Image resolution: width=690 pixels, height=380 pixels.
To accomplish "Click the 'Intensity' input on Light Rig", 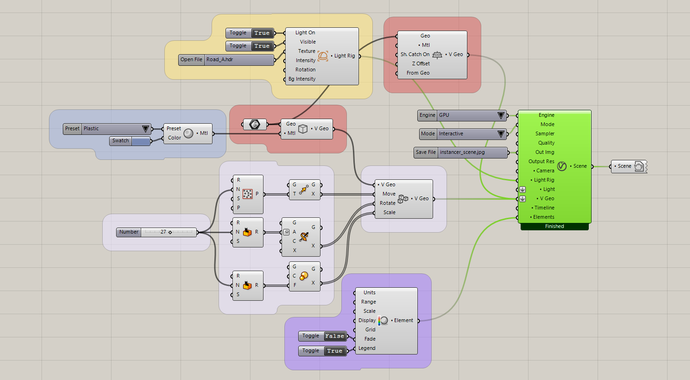I will coord(305,60).
